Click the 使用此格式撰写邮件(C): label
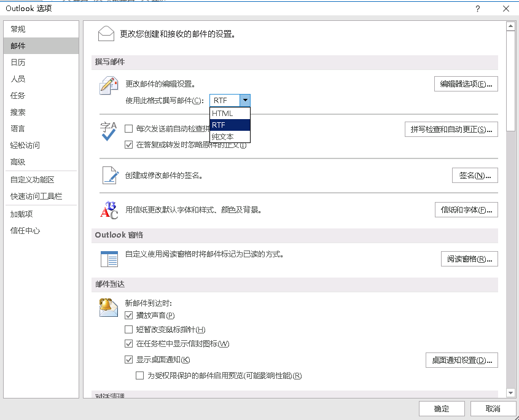 [x=165, y=100]
